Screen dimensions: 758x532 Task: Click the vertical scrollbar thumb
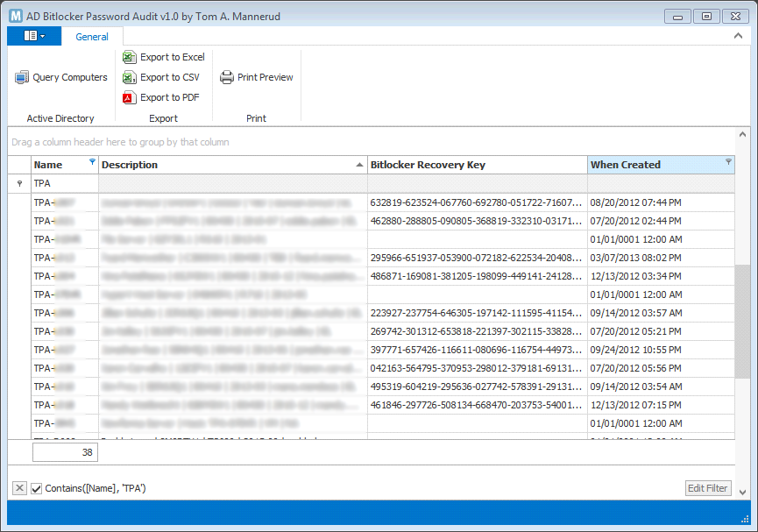742,321
